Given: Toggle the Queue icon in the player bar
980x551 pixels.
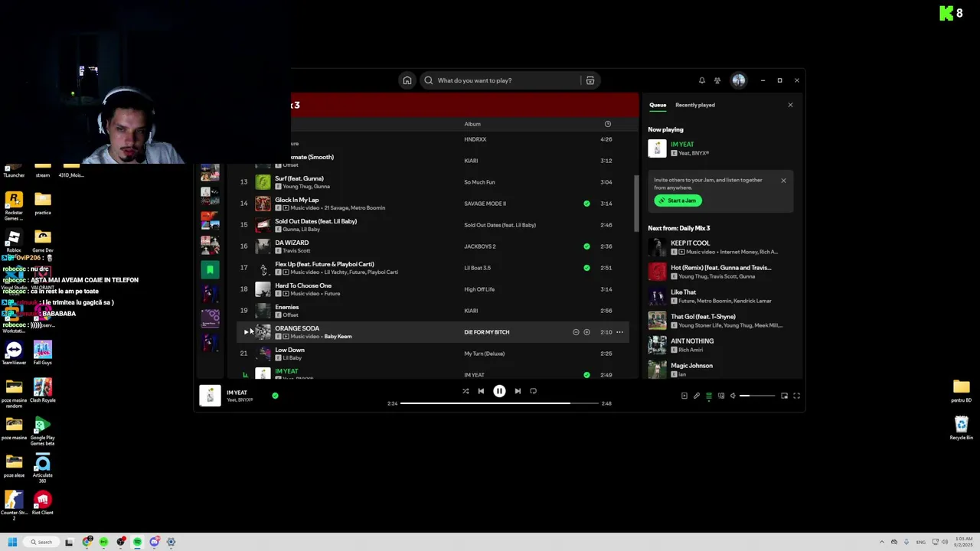Looking at the screenshot, I should click(708, 396).
